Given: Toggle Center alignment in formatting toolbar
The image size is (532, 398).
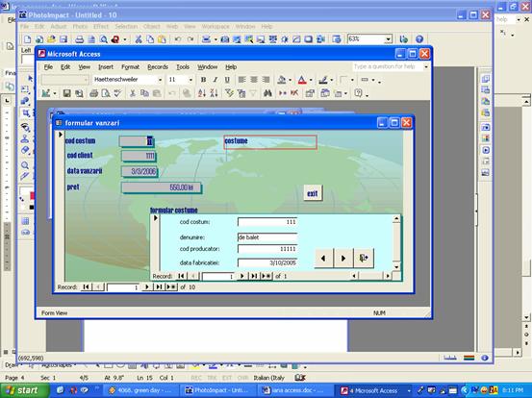Looking at the screenshot, I should pyautogui.click(x=254, y=80).
